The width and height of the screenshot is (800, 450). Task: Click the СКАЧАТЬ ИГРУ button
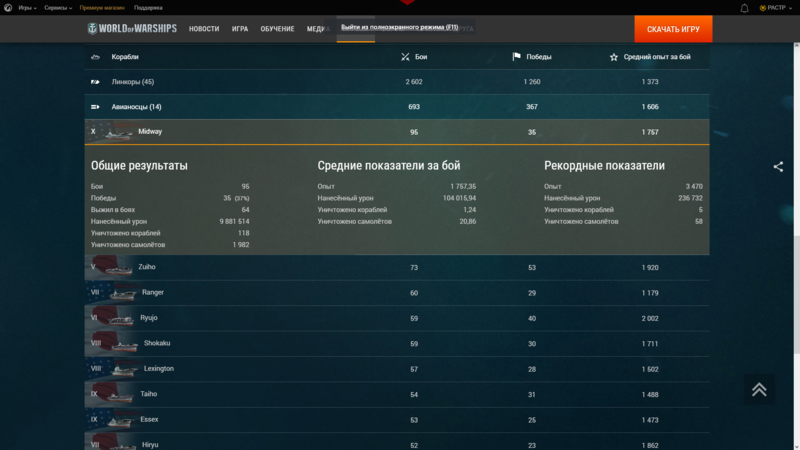673,29
